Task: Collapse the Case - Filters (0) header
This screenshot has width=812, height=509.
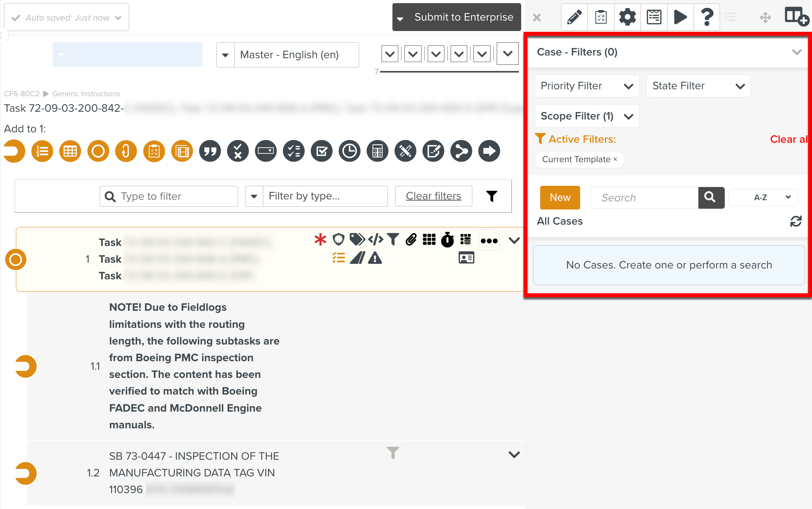Action: pos(796,52)
